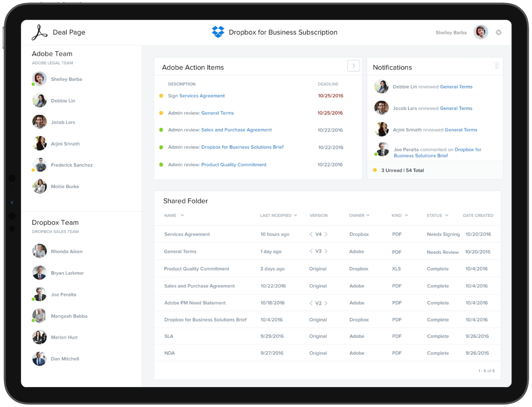
Task: Select Arjini Srinath's avatar in Adobe Team
Action: [x=39, y=143]
